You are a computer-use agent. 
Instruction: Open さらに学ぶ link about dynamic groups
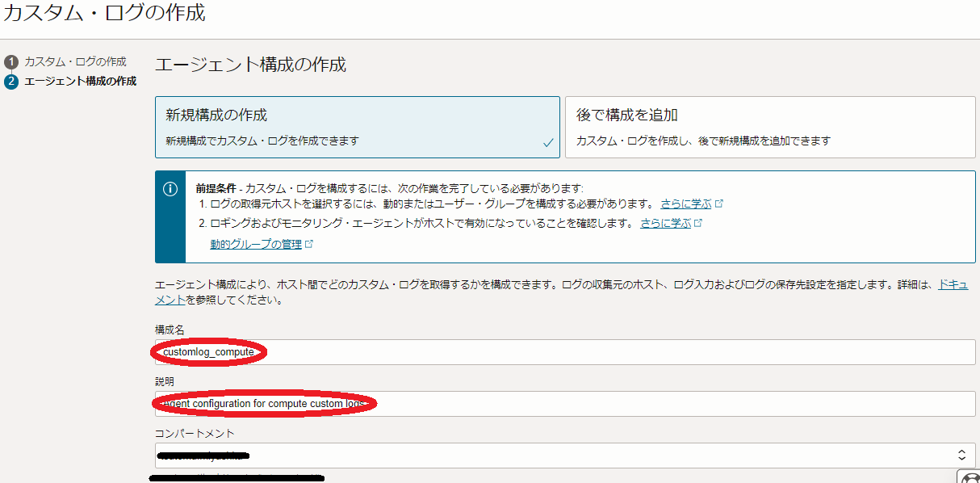[x=685, y=204]
